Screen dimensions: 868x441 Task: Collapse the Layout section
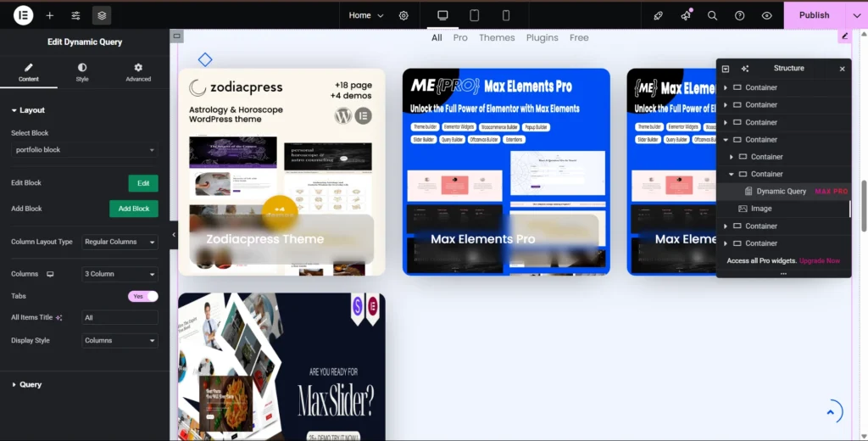point(28,110)
